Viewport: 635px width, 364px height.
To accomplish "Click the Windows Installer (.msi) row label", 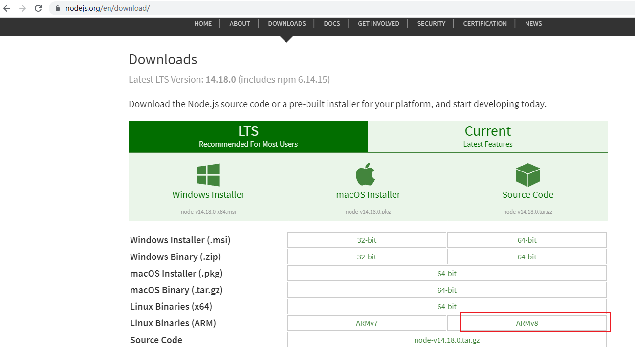I will 180,240.
